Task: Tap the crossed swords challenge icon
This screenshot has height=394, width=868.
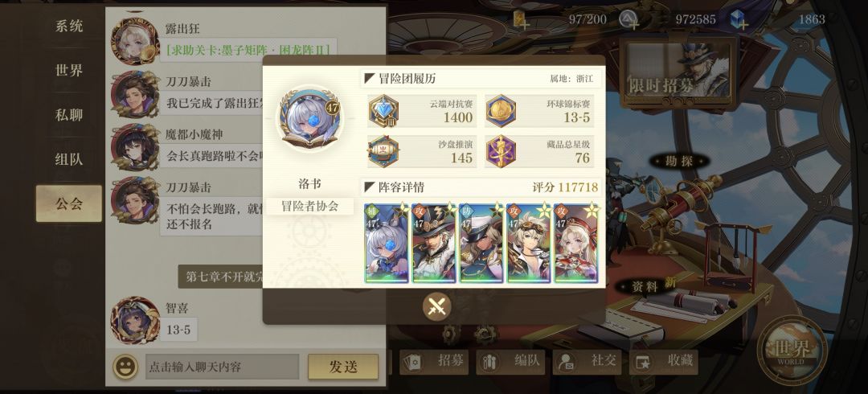Action: coord(436,306)
